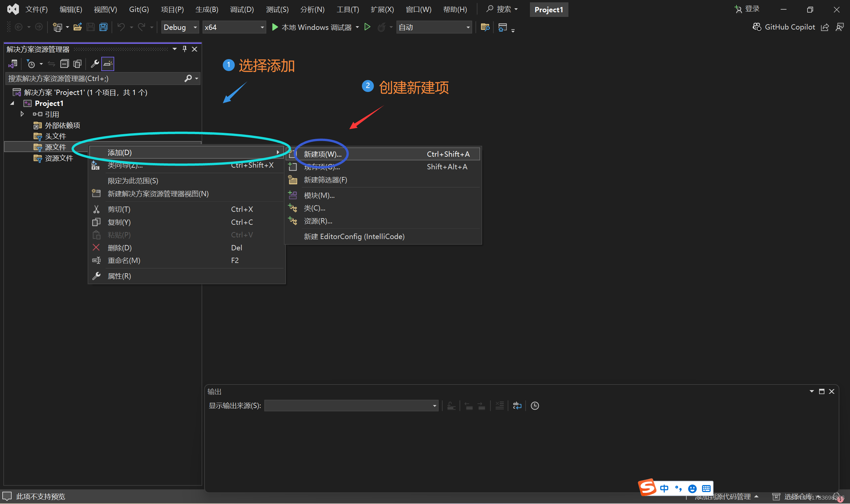This screenshot has height=504, width=850.
Task: Click 添加到源代码管理 in status bar
Action: (x=722, y=496)
